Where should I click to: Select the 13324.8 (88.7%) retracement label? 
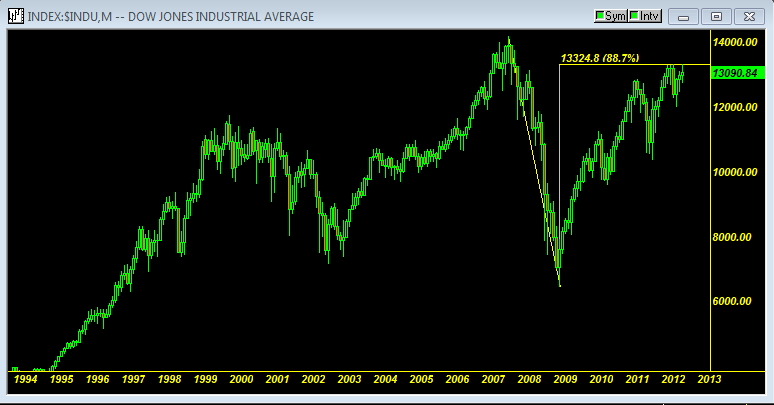coord(600,58)
